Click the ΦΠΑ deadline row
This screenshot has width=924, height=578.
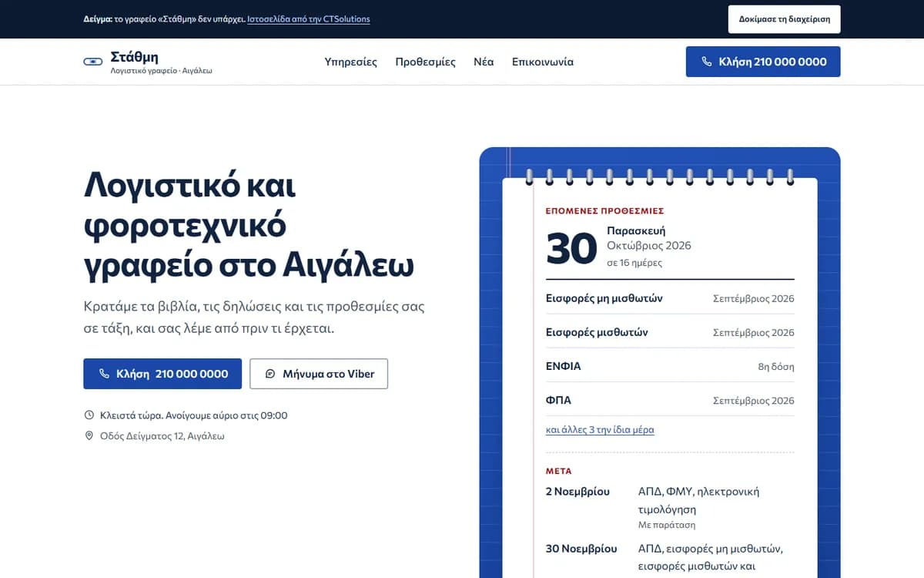670,400
